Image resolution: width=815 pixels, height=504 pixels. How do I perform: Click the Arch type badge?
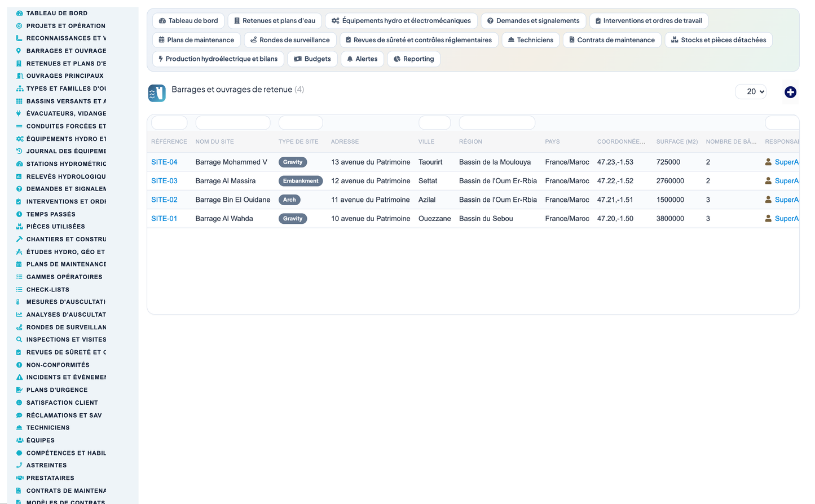click(x=289, y=200)
